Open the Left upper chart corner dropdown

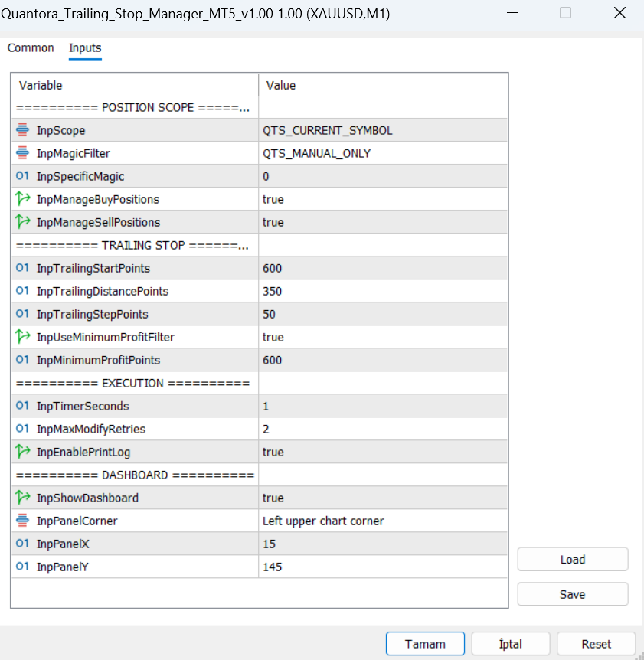pyautogui.click(x=383, y=521)
